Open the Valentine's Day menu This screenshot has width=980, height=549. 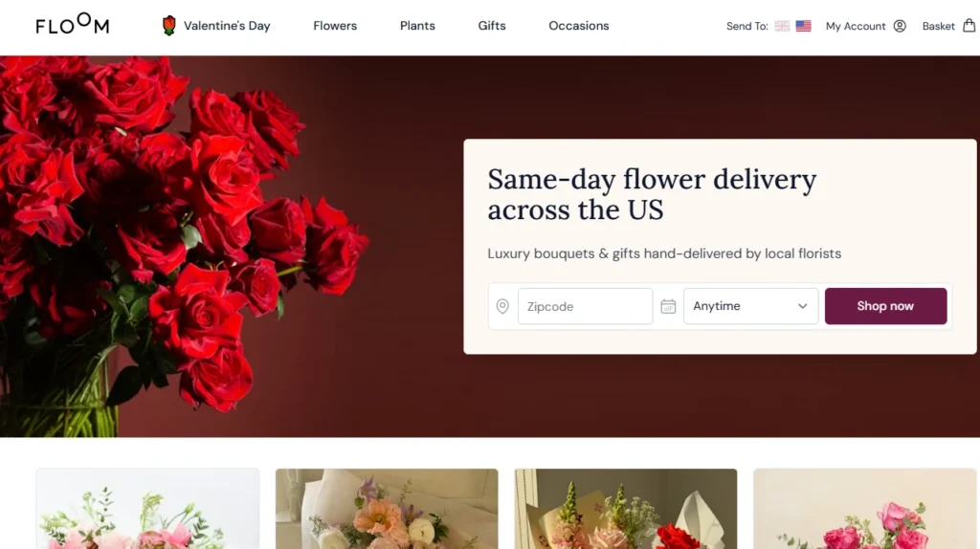click(x=227, y=26)
